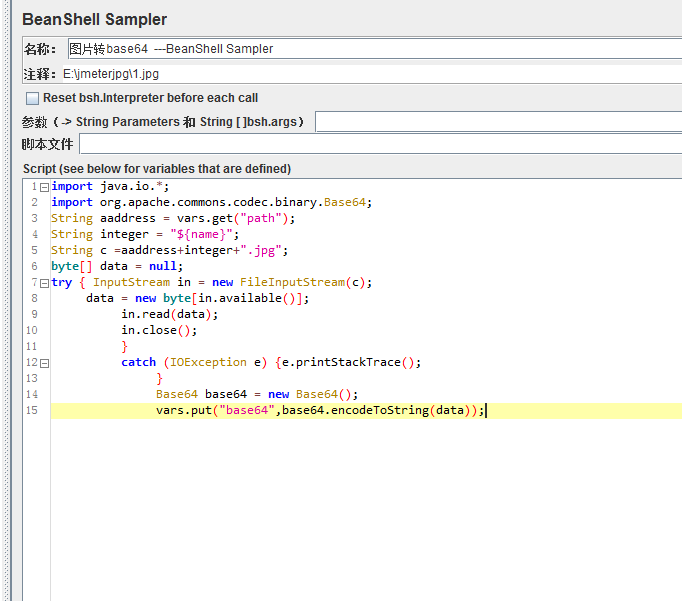The image size is (682, 601).
Task: Click the 'new Base64();' line 14
Action: click(257, 394)
